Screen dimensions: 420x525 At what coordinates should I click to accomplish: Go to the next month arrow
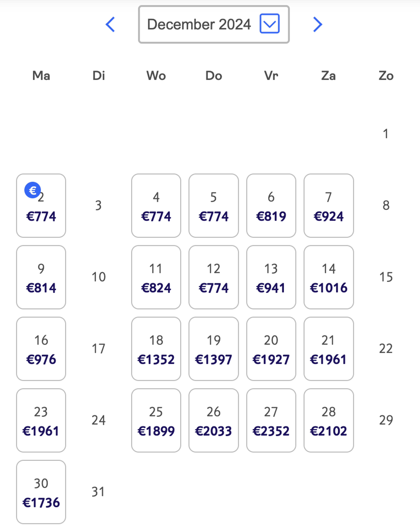click(x=318, y=24)
